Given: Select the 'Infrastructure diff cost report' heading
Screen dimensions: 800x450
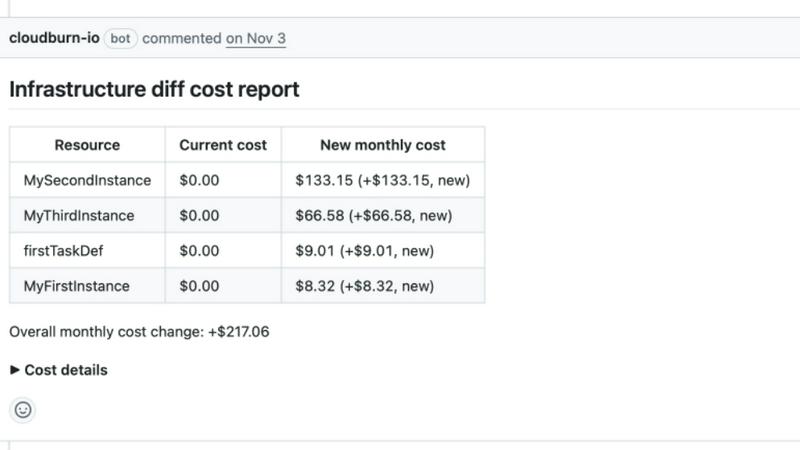Looking at the screenshot, I should coord(154,89).
